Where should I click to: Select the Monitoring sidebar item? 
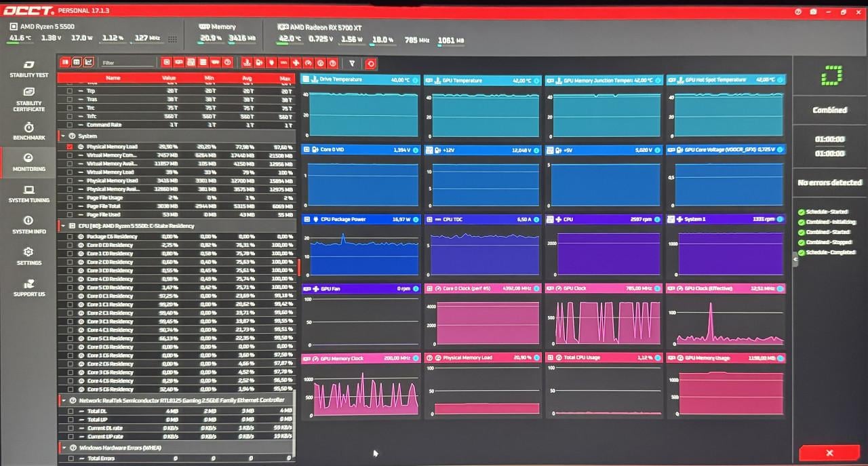28,163
